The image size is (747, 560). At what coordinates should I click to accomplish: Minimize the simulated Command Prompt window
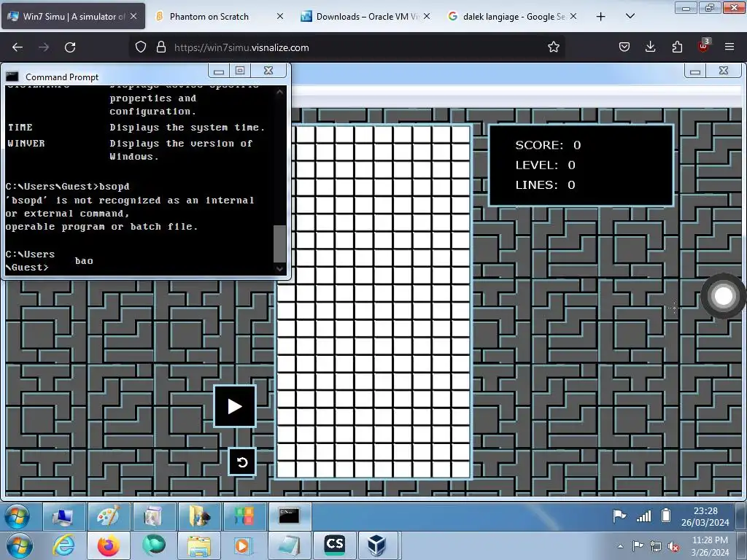tap(219, 71)
